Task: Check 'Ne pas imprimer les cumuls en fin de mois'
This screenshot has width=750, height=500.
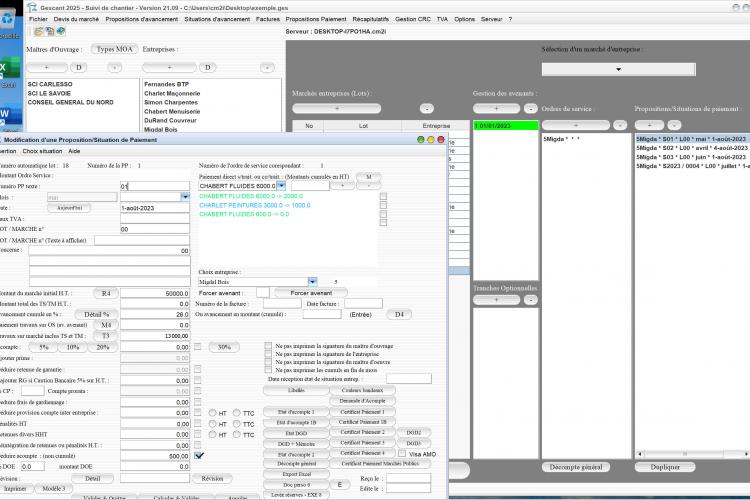Action: [x=268, y=370]
